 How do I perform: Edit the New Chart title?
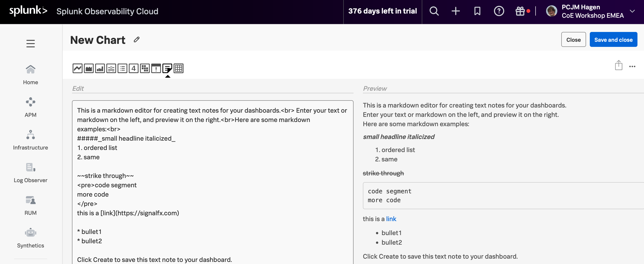(136, 40)
